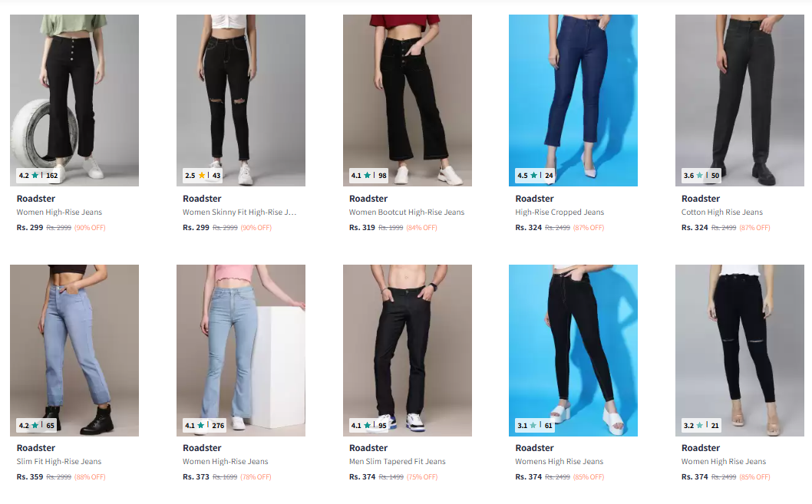Click the 3.2 star rating badge with 21 reviews

click(701, 425)
